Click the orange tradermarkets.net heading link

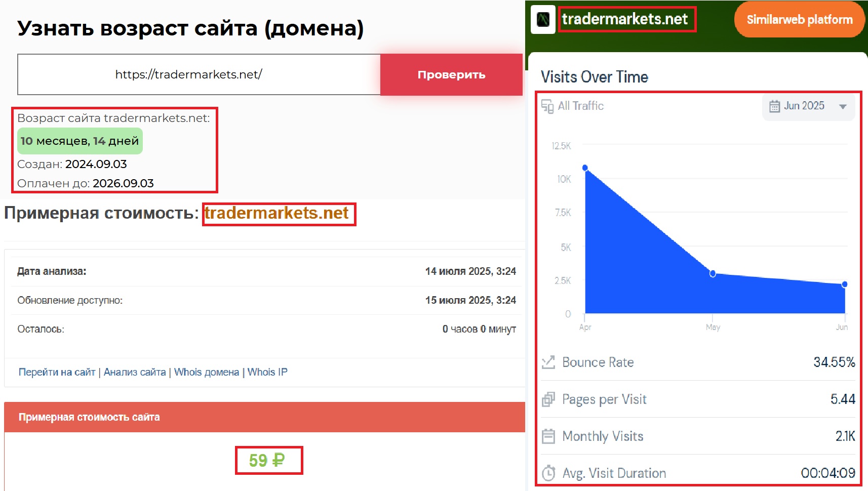pyautogui.click(x=277, y=213)
